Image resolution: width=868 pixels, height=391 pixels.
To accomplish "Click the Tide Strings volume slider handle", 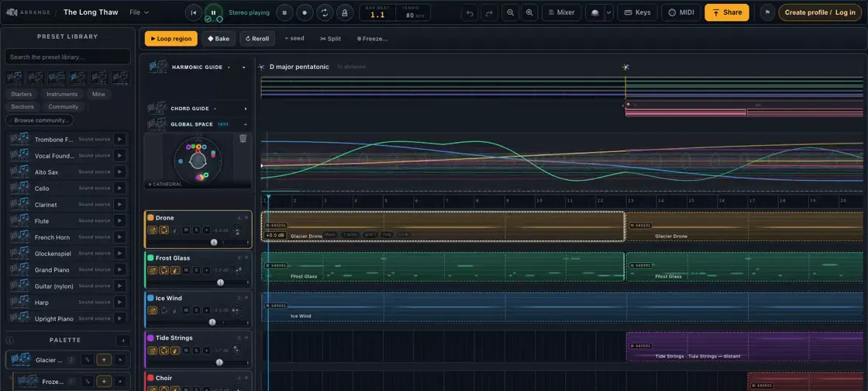I will pos(219,362).
